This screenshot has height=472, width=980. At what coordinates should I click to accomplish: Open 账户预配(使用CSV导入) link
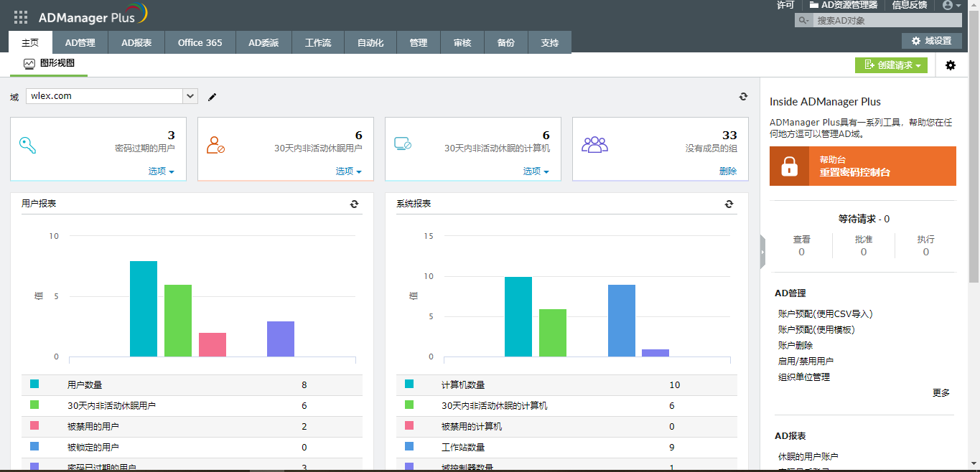[826, 314]
